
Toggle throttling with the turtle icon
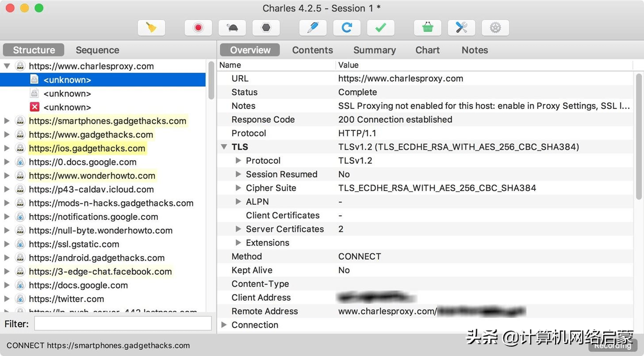(x=232, y=28)
